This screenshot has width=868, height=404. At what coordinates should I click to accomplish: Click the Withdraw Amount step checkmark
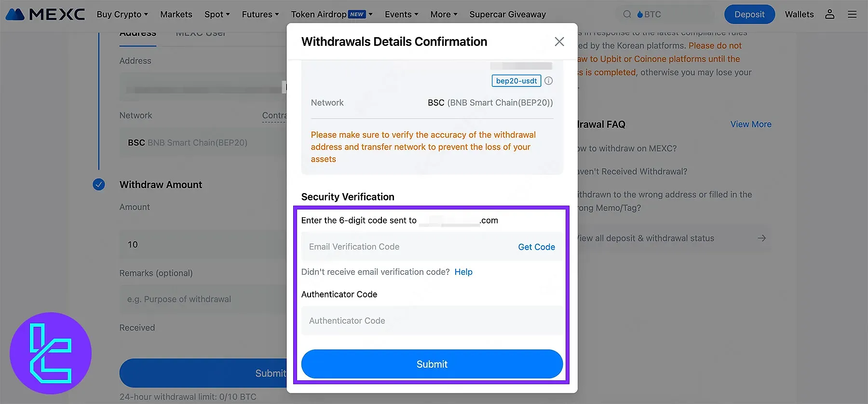[99, 184]
